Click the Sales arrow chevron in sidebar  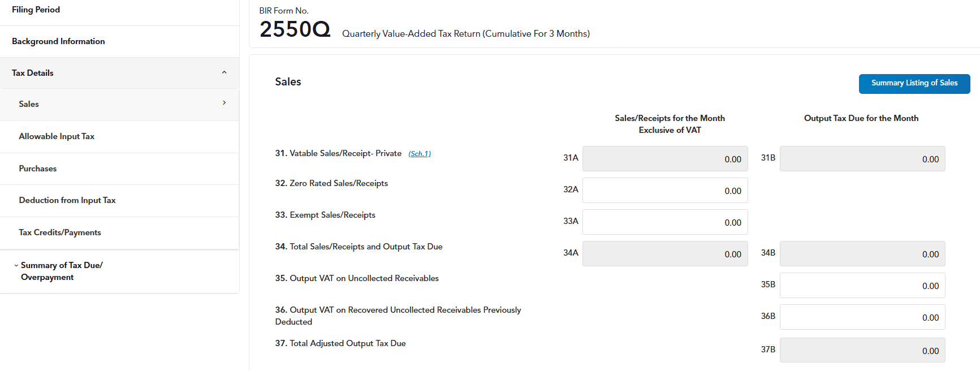point(224,103)
